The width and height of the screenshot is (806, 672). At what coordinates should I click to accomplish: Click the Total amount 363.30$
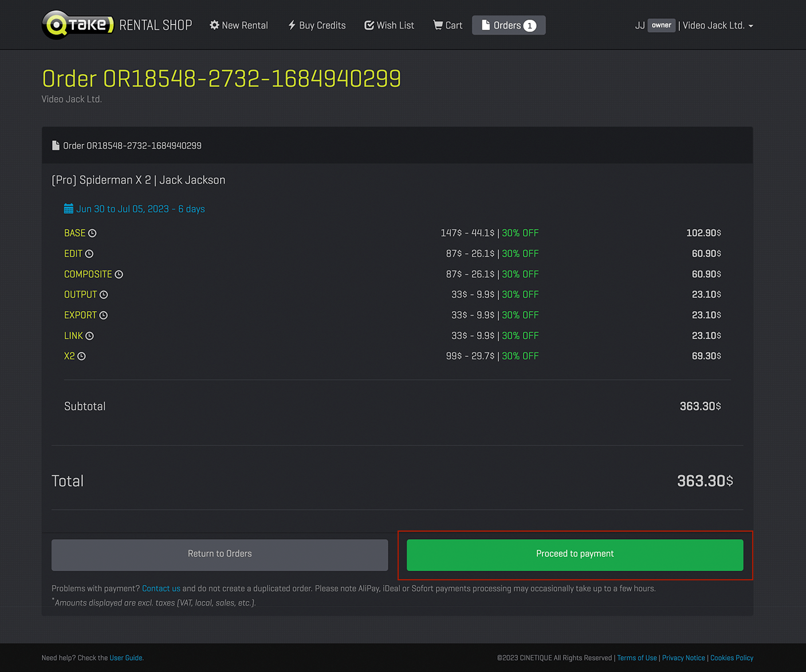(x=705, y=481)
